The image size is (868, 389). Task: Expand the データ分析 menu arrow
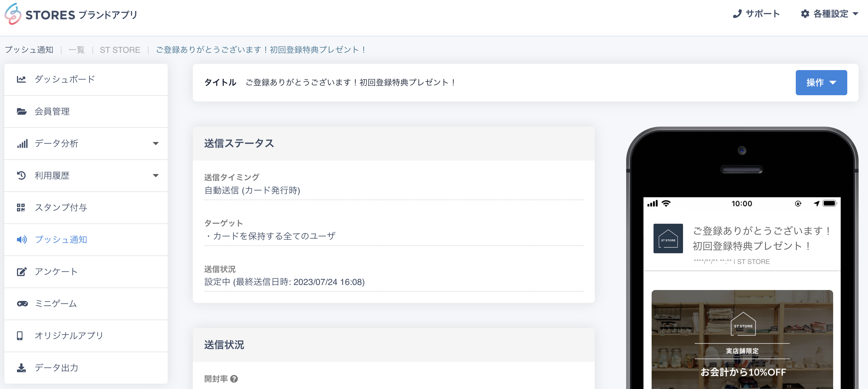click(155, 144)
